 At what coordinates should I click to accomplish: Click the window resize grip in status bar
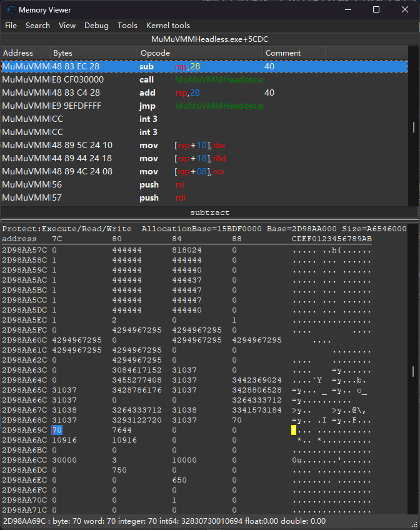[x=414, y=524]
